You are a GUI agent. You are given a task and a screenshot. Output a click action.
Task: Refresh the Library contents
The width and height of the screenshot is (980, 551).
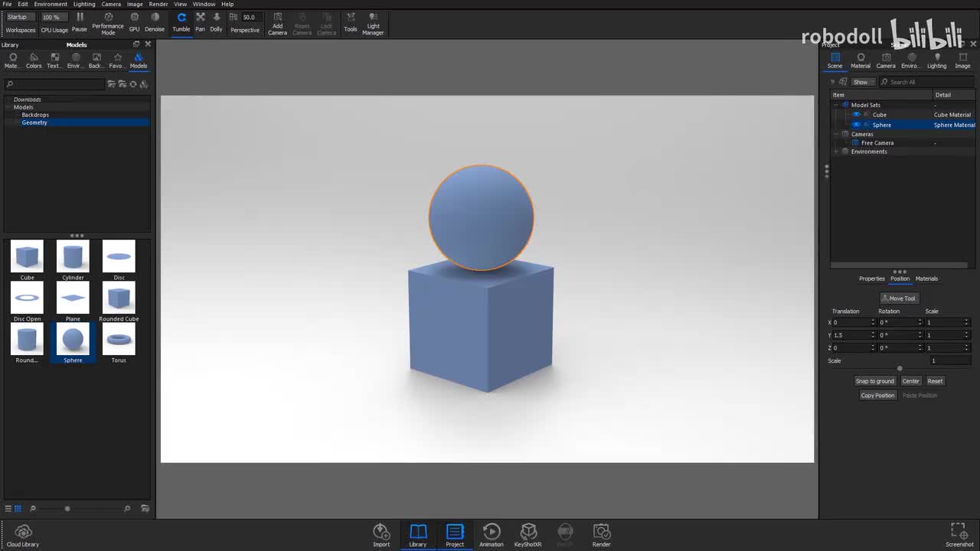coord(132,84)
